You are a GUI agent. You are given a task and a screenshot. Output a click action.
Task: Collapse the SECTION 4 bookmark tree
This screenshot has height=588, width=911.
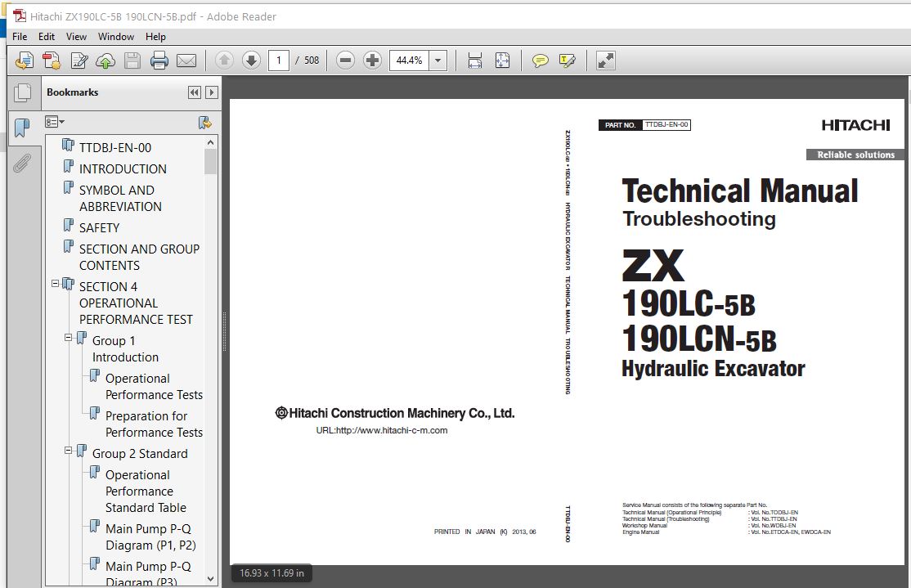(55, 284)
